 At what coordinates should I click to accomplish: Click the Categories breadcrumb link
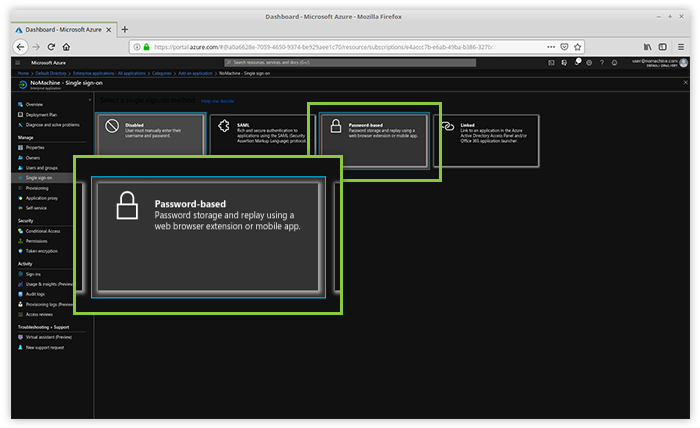[162, 73]
